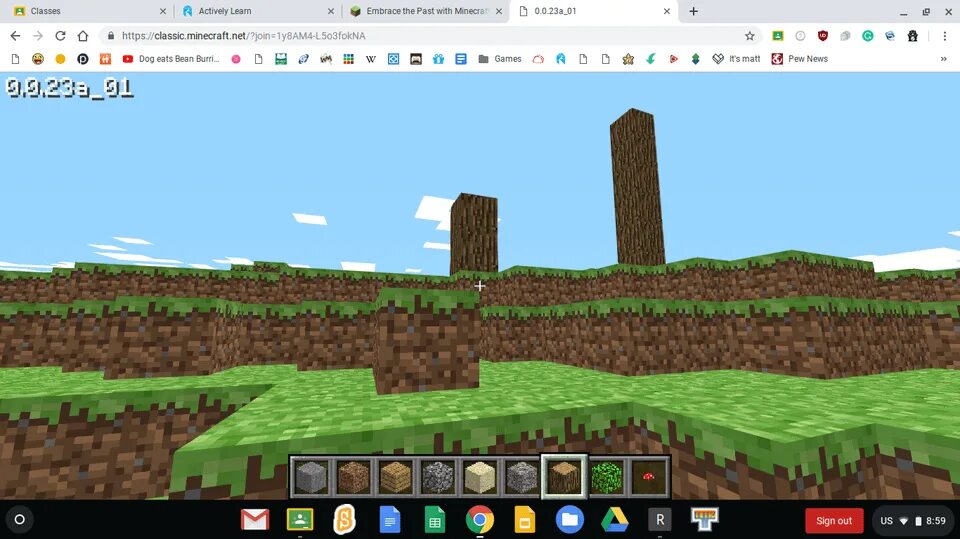This screenshot has width=960, height=539.
Task: Select the 0.0.23a_01 tab
Action: [x=594, y=11]
